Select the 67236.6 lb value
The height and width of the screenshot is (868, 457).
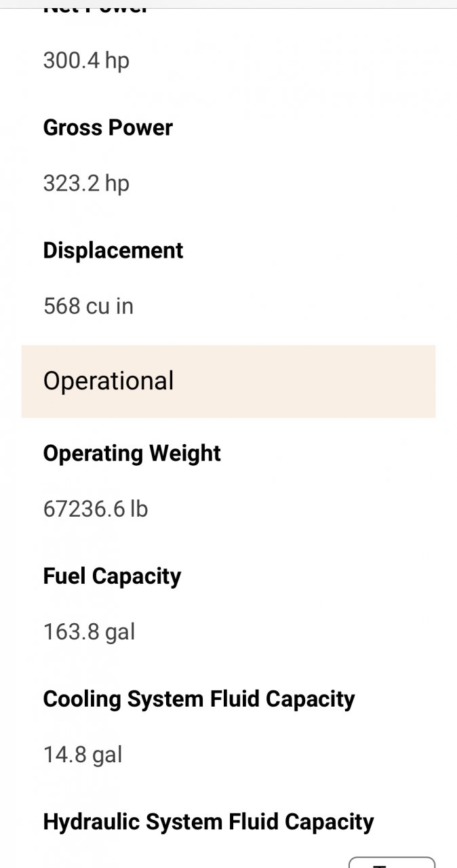pos(96,509)
